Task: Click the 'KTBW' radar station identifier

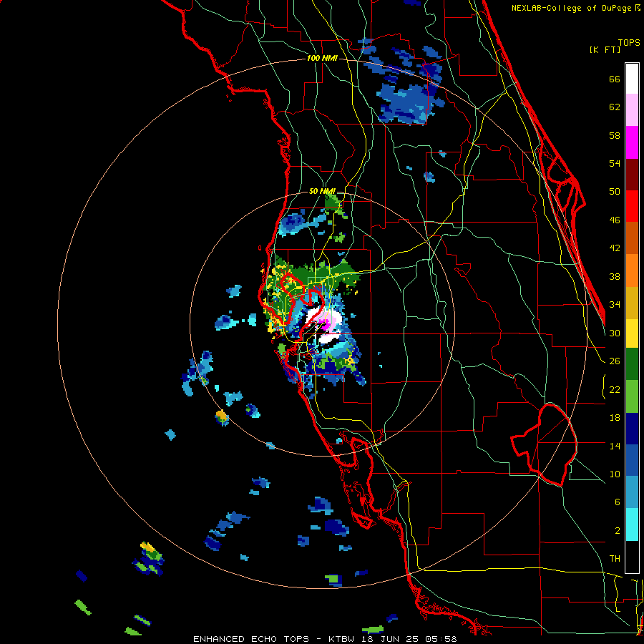Action: tap(343, 639)
